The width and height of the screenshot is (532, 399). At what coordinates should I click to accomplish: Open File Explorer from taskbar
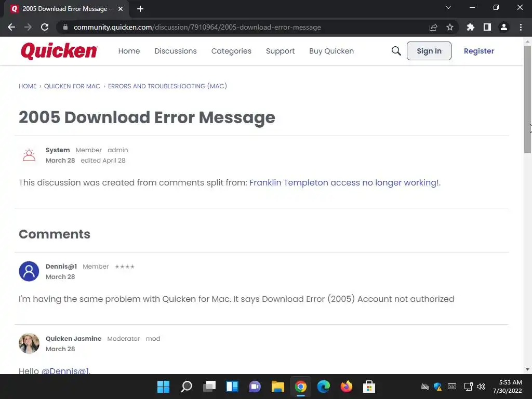(278, 387)
